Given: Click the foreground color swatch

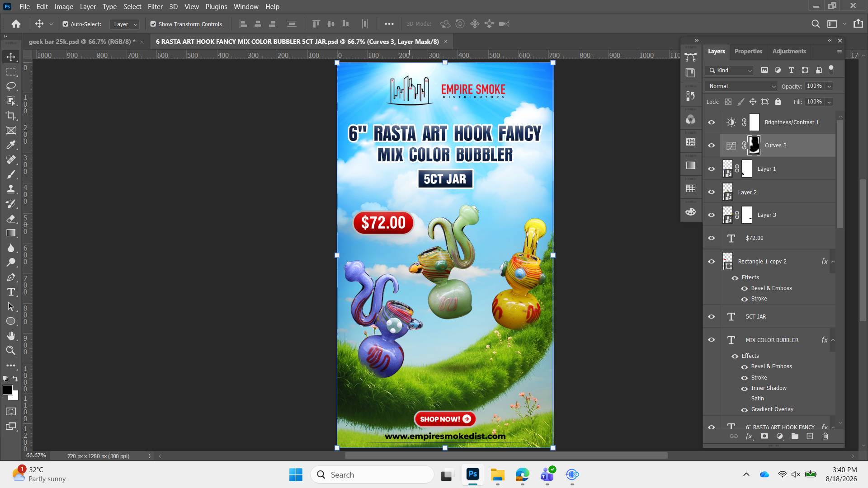Looking at the screenshot, I should [8, 390].
